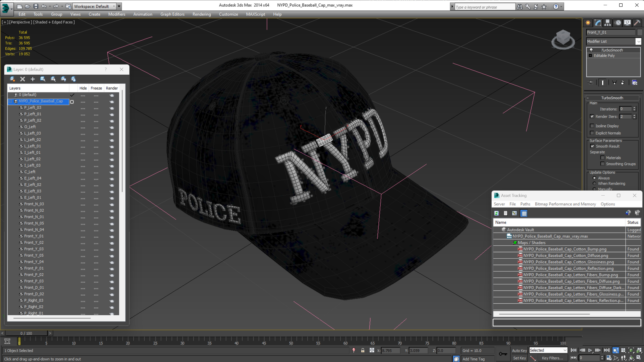The image size is (644, 362).
Task: Click the Play Animation button
Action: click(590, 350)
